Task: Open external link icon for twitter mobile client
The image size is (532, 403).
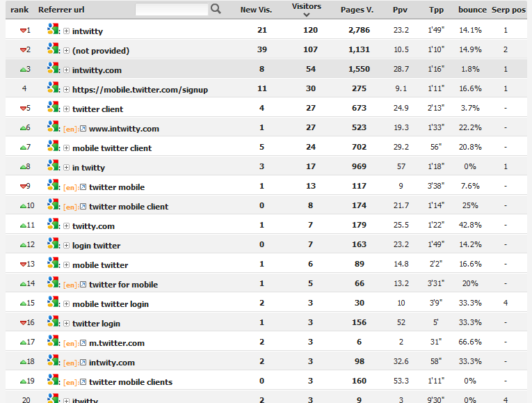Action: coord(83,207)
